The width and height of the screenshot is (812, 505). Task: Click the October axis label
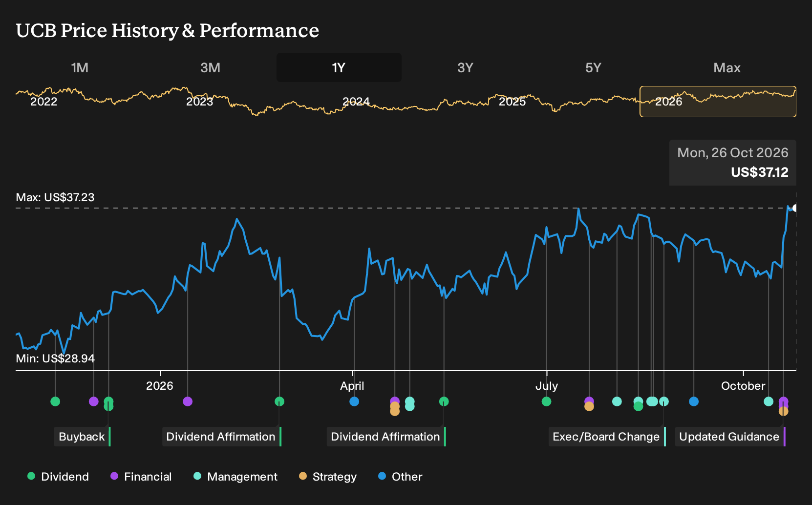[743, 386]
